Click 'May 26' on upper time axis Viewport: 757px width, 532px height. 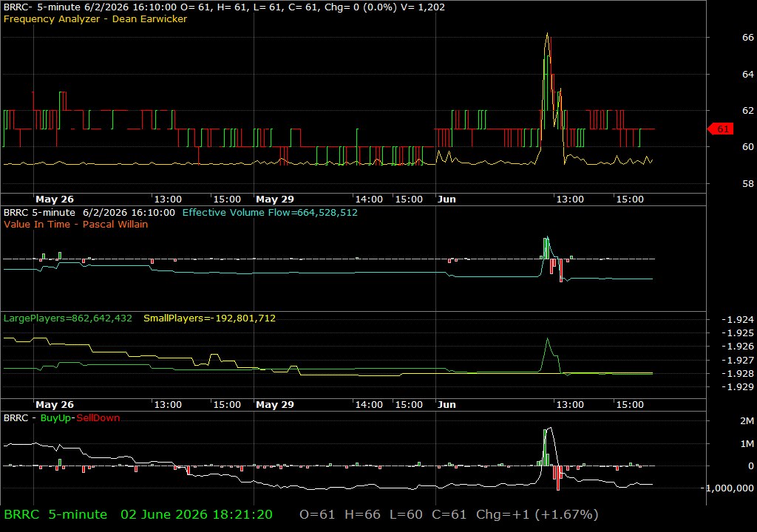pos(55,199)
